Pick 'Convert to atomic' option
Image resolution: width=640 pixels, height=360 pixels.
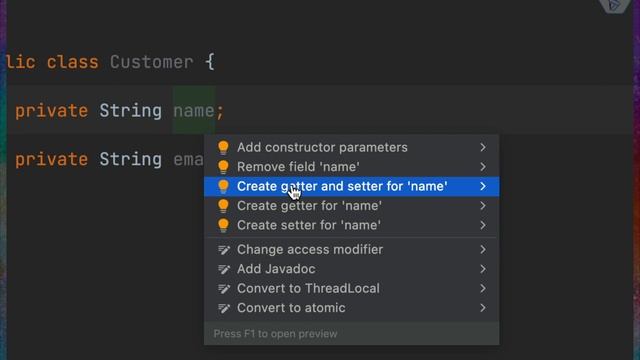351,308
